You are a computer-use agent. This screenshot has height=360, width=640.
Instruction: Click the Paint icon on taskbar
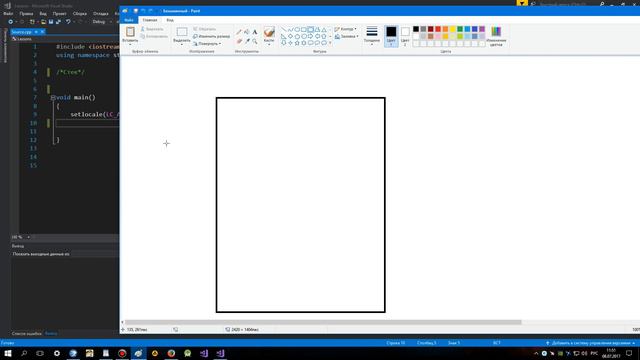point(138,353)
